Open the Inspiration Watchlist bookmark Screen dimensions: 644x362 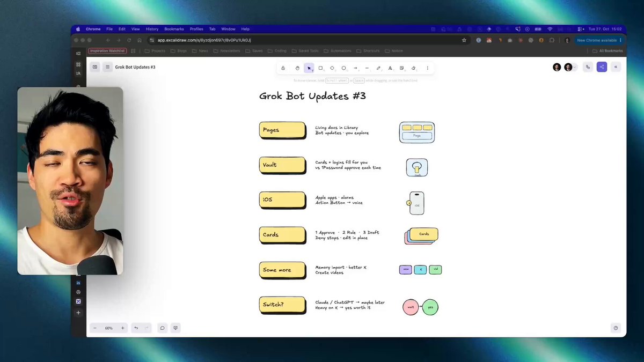point(107,51)
